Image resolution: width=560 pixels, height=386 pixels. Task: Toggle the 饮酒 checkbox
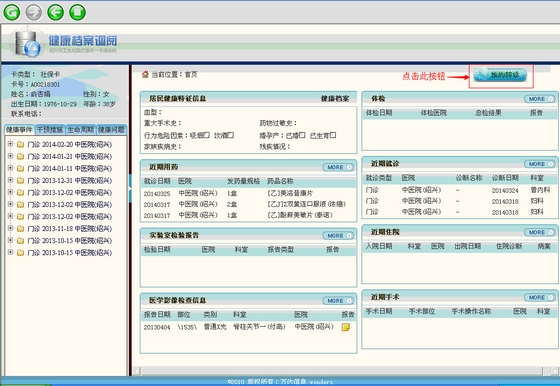[231, 135]
